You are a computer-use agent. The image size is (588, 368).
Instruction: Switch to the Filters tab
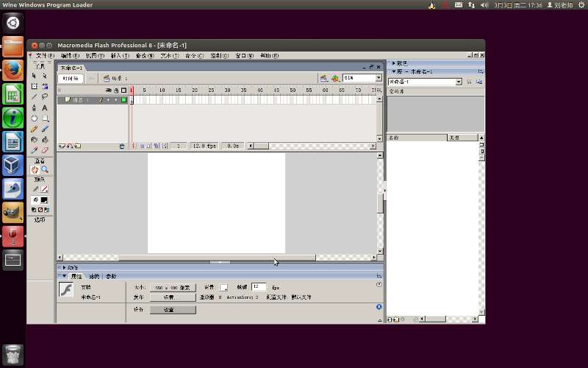pos(95,277)
